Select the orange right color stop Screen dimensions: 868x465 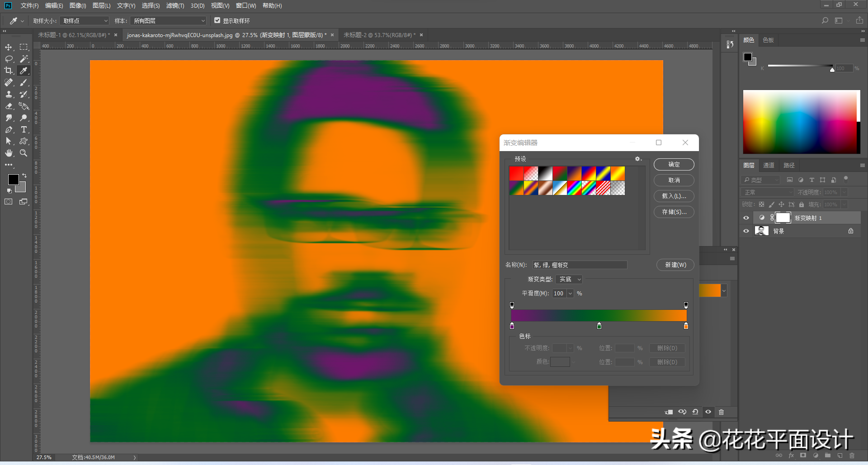686,326
